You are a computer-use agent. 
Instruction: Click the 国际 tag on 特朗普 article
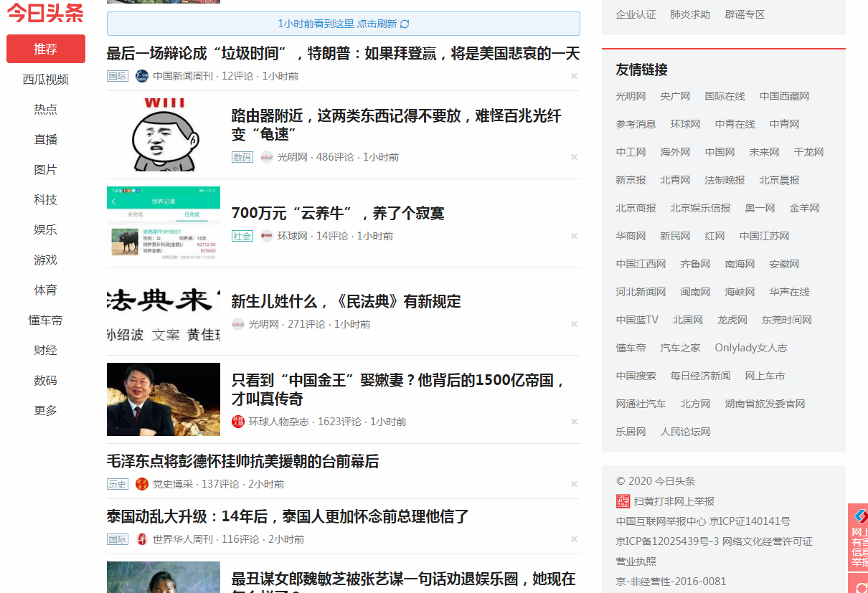click(118, 76)
